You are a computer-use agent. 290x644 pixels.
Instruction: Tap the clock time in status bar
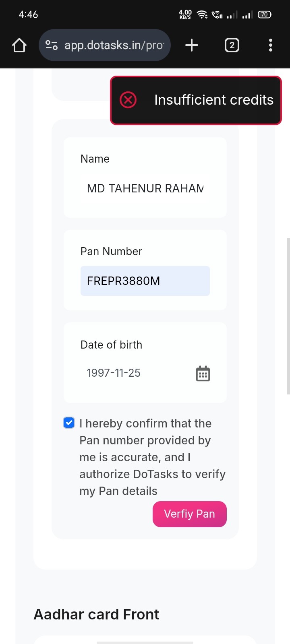(x=28, y=14)
